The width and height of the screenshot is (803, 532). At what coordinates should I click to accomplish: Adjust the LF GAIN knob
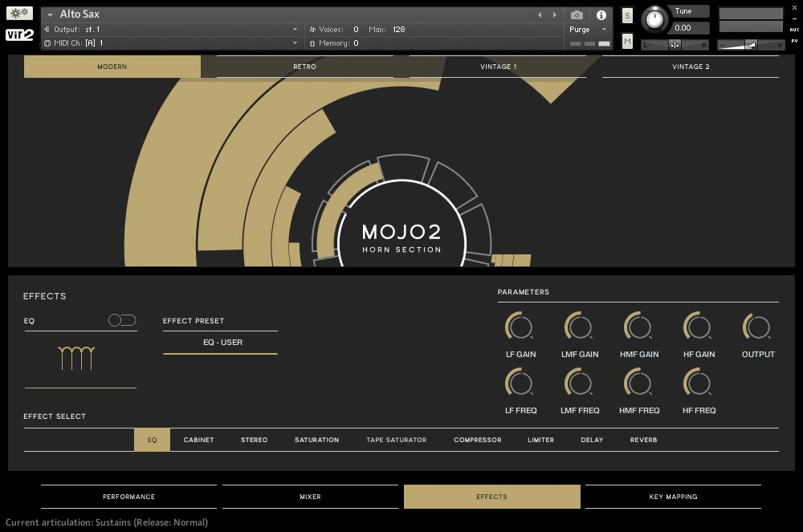pyautogui.click(x=520, y=326)
